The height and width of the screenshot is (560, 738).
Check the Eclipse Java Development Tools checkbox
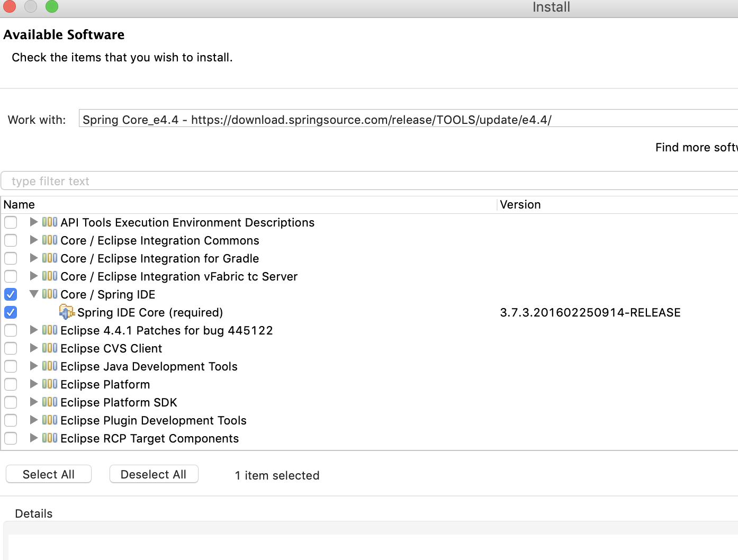pos(11,366)
